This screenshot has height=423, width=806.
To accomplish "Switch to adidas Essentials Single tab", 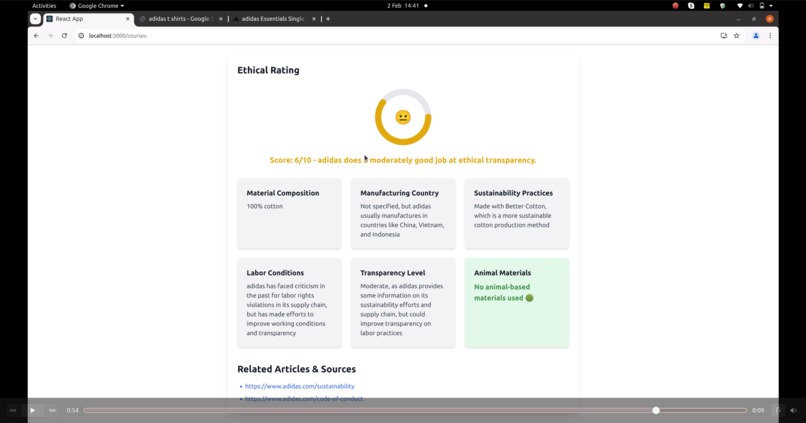I will (274, 19).
